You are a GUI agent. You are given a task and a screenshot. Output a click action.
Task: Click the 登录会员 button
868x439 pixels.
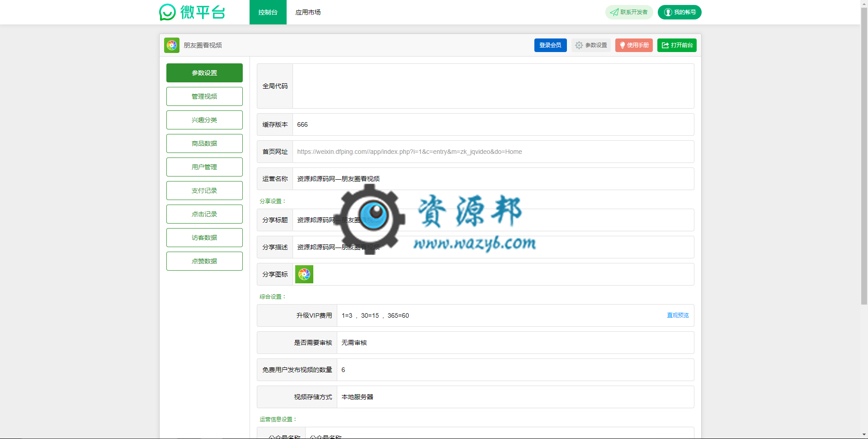(x=550, y=45)
